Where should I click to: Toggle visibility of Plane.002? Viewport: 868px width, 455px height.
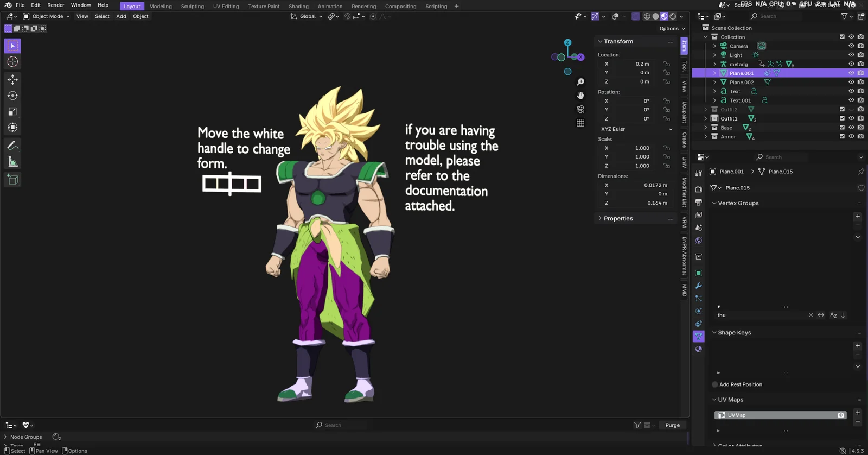[851, 82]
